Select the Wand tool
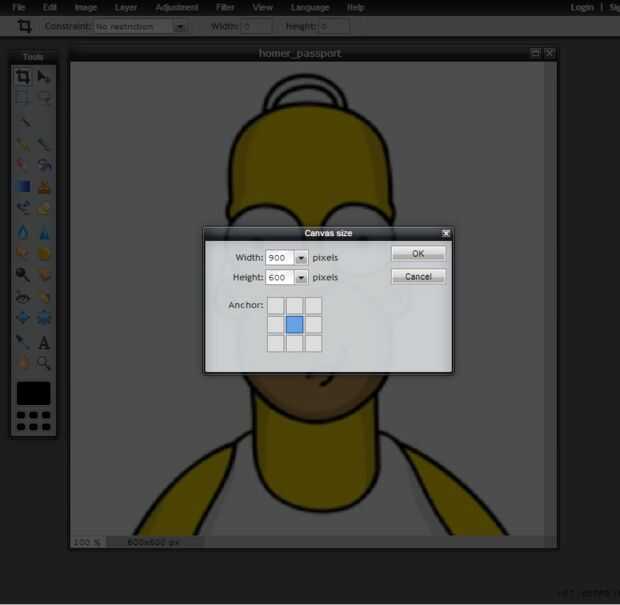The height and width of the screenshot is (605, 620). pos(23,122)
